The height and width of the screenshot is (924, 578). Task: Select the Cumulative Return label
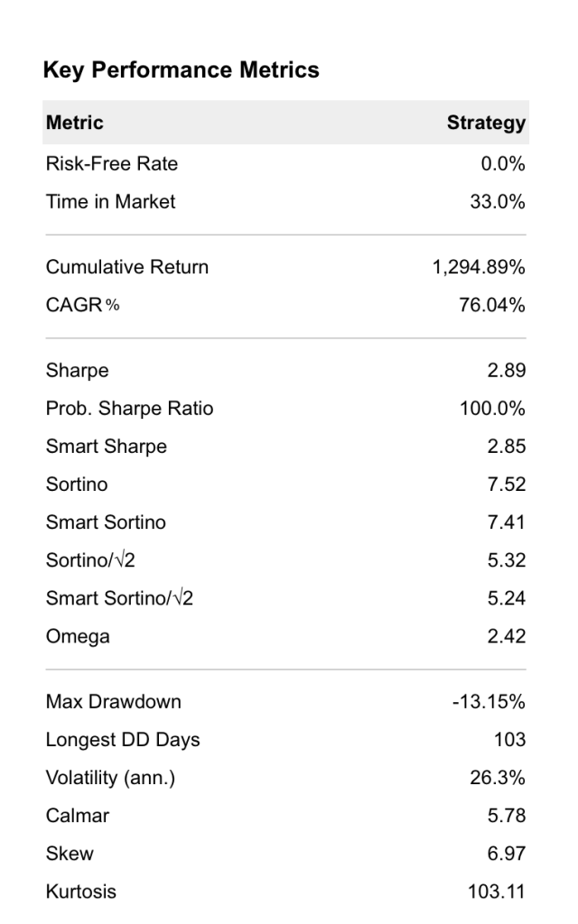tap(127, 267)
